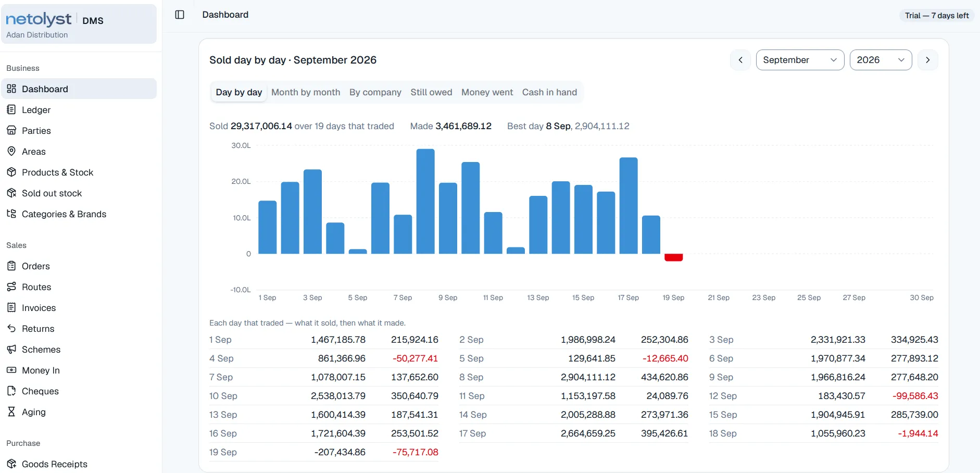980x473 pixels.
Task: Click the Parties storefront icon
Action: (x=11, y=130)
